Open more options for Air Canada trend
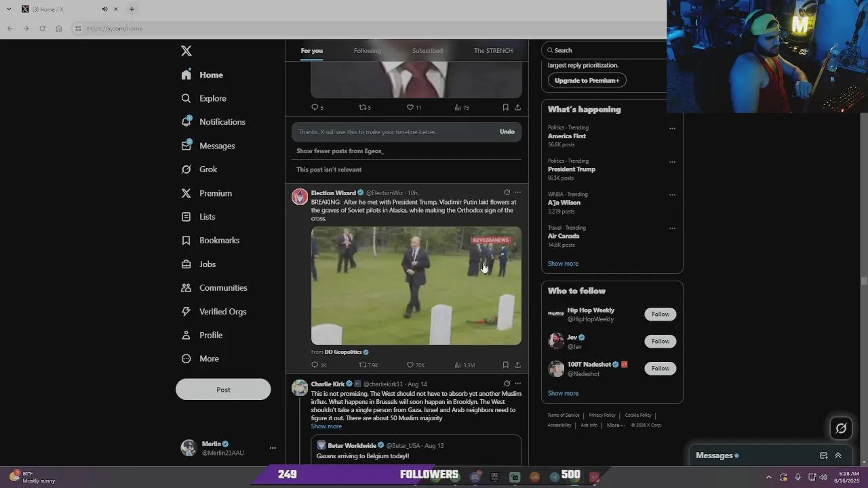868x488 pixels. click(x=672, y=228)
